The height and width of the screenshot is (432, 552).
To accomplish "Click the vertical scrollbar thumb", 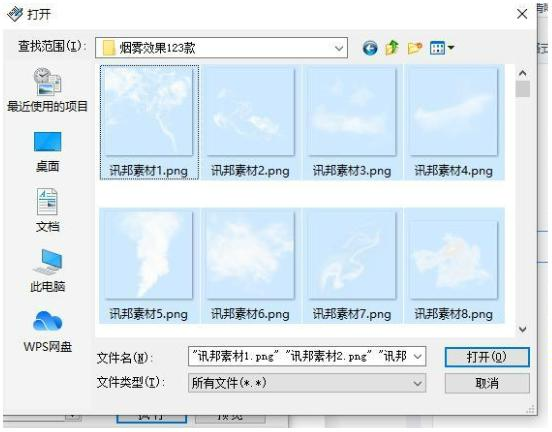I will tap(522, 89).
